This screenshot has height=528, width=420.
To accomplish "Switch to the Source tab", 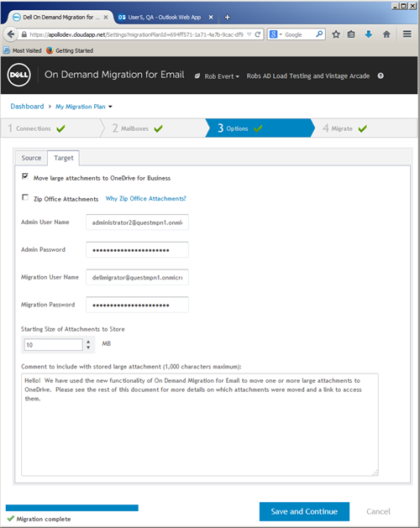I will click(x=31, y=158).
